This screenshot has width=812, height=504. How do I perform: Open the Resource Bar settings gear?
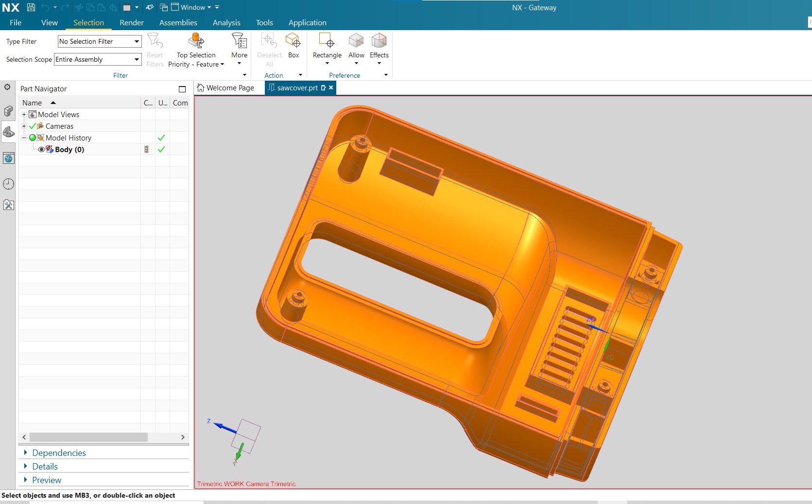pos(7,87)
